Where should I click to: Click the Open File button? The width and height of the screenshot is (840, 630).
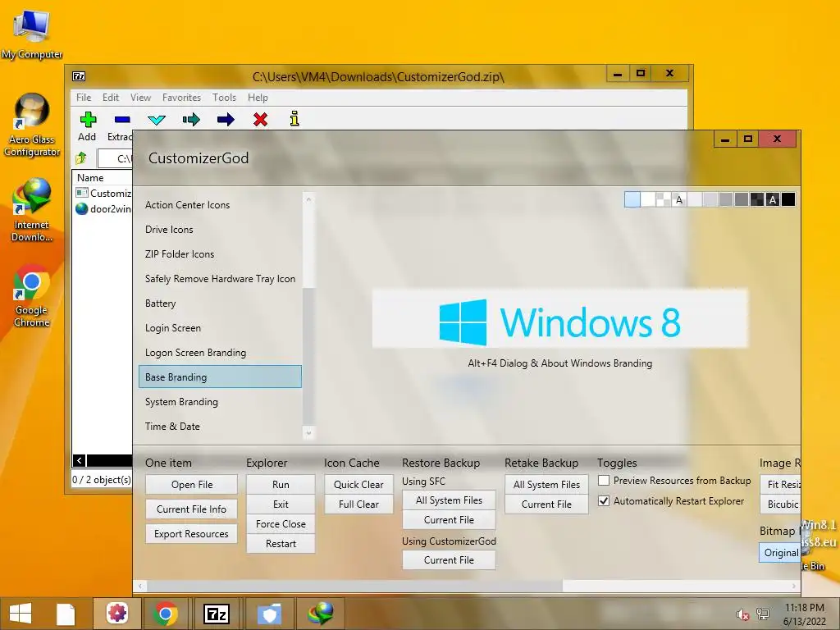tap(192, 484)
